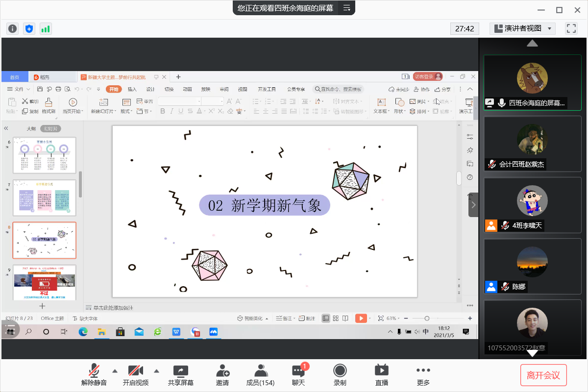Open the 直播 live stream option

click(x=381, y=375)
